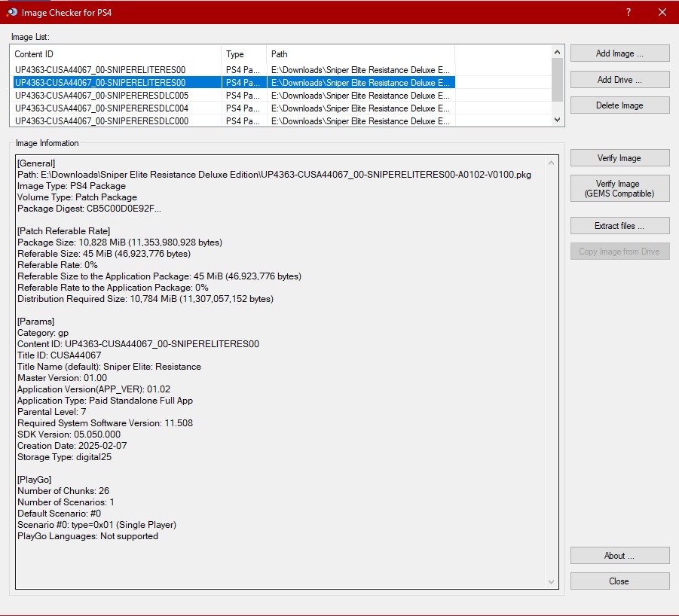Click the 'Parental Level: 7' line
The width and height of the screenshot is (679, 616).
click(51, 411)
